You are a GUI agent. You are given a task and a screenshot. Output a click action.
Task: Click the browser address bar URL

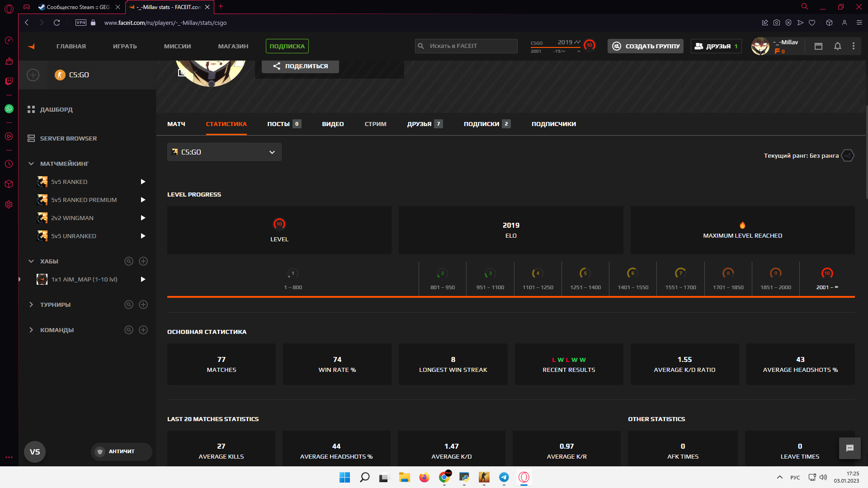point(165,23)
